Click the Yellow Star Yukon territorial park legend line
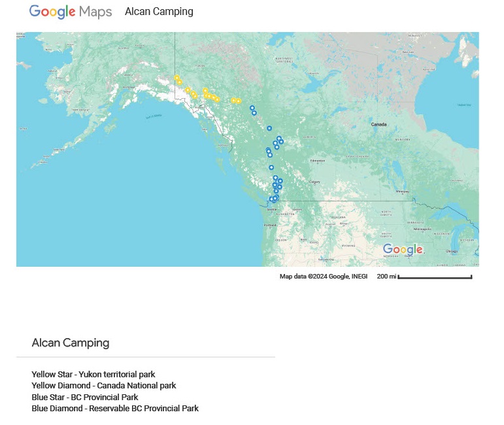This screenshot has height=425, width=504. point(93,374)
